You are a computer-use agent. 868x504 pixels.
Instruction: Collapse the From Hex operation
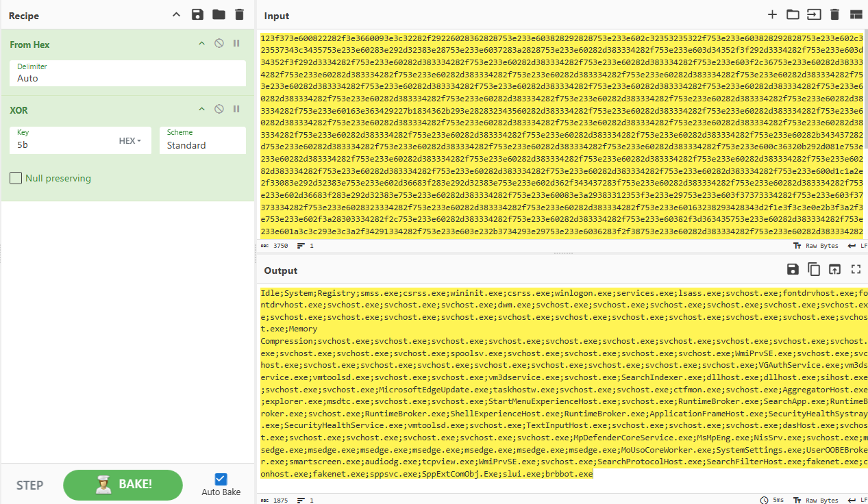click(x=201, y=44)
